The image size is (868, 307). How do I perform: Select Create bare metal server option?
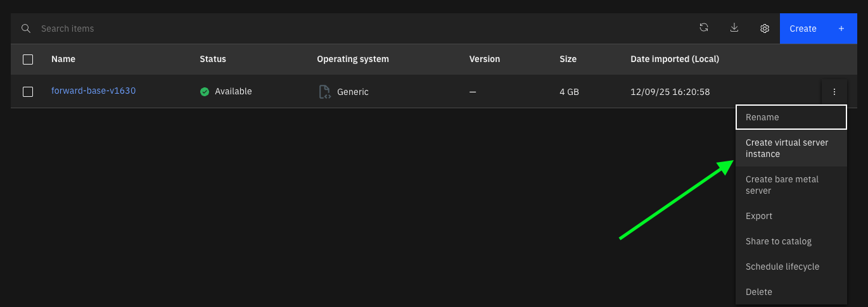tap(791, 185)
